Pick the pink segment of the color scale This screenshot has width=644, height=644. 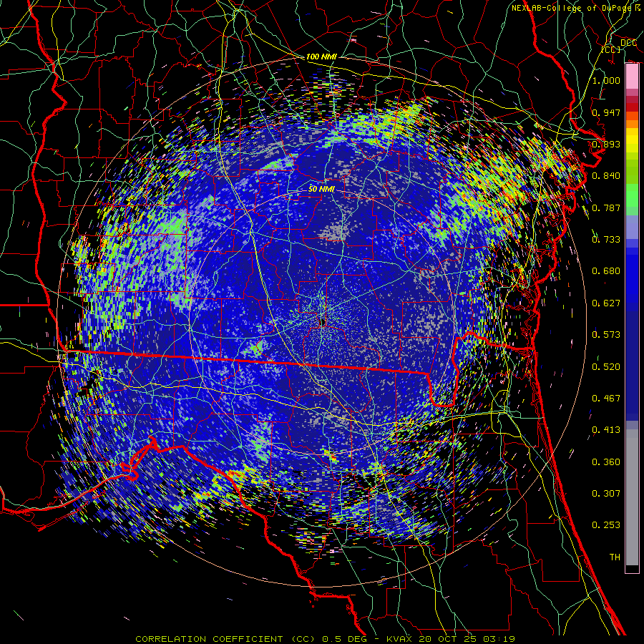[x=632, y=77]
